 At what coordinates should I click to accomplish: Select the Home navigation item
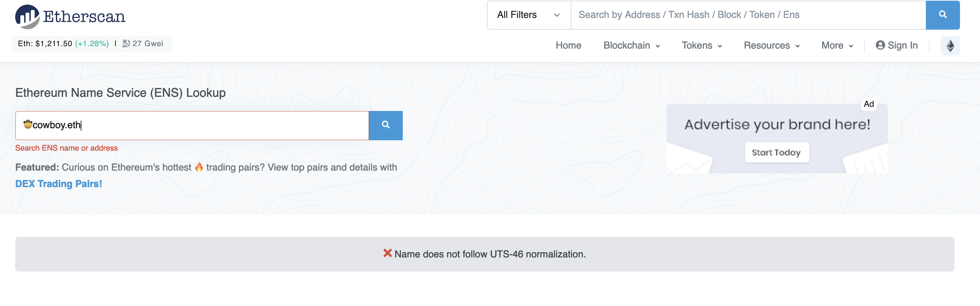point(568,45)
